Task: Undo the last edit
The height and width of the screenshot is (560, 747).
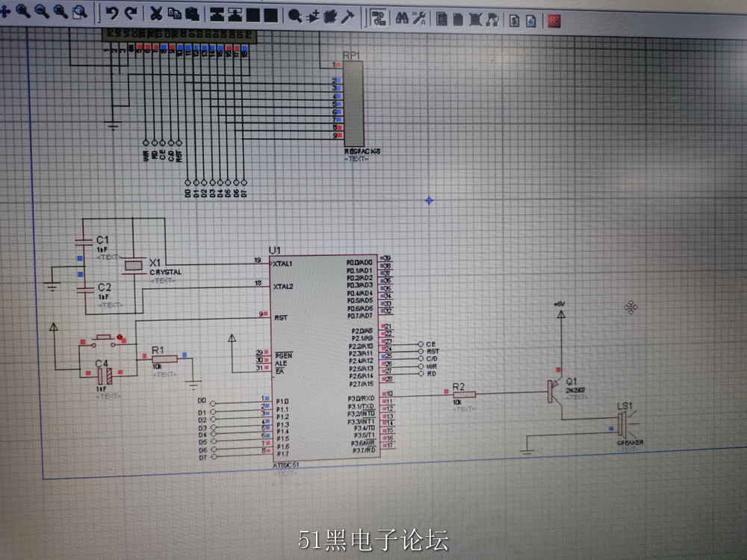Action: tap(112, 13)
